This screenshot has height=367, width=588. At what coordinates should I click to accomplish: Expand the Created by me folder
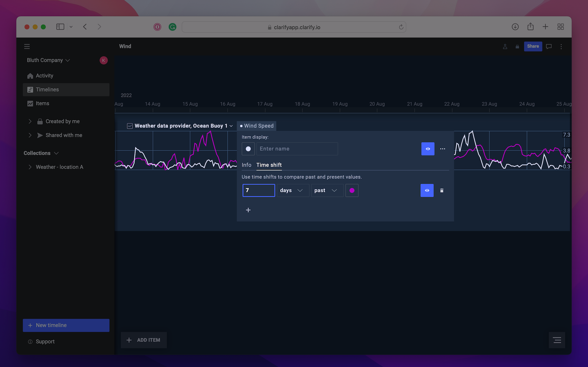point(30,121)
